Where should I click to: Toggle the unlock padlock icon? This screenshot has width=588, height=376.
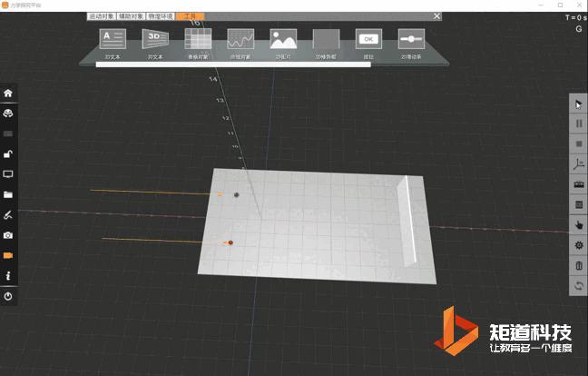coord(8,153)
